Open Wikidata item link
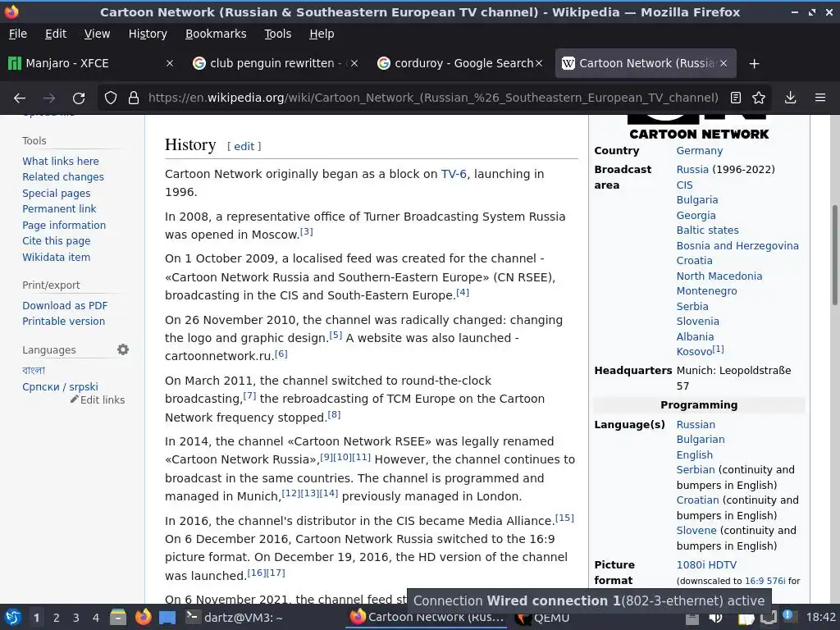Screen dimensions: 840x630 coord(57,257)
